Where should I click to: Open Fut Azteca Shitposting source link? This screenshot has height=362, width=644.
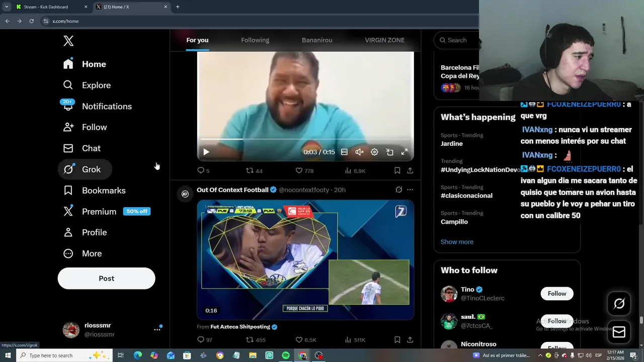[x=240, y=327]
